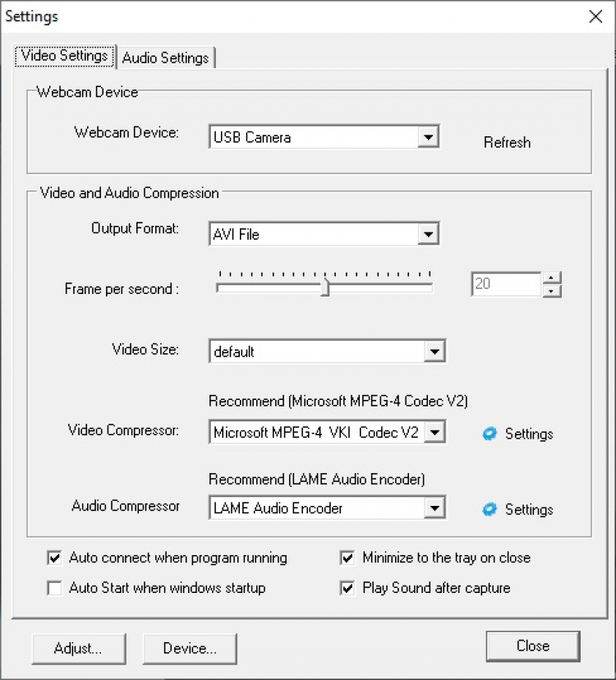Click the Frame per second slider thumb
The width and height of the screenshot is (616, 680).
(325, 287)
